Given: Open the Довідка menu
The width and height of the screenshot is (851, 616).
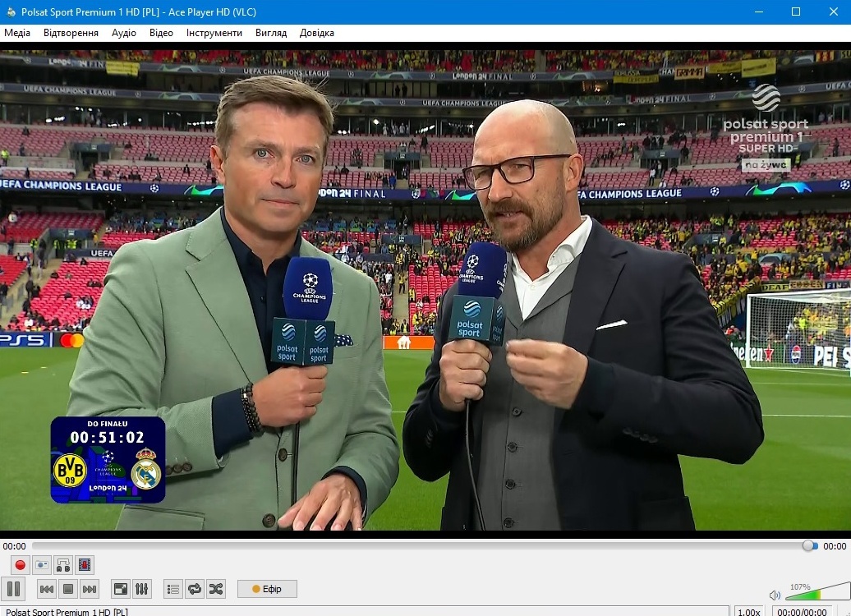Looking at the screenshot, I should (317, 33).
